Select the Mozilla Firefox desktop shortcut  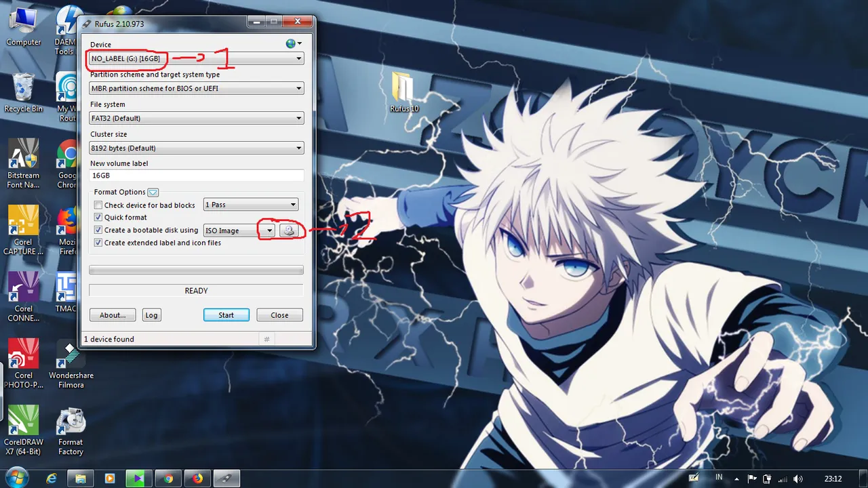pyautogui.click(x=66, y=230)
